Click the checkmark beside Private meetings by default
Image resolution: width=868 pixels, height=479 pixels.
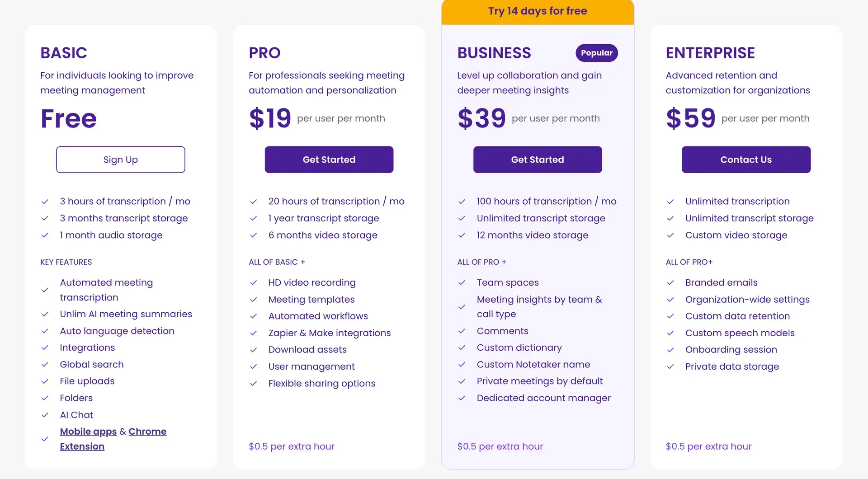(x=462, y=381)
